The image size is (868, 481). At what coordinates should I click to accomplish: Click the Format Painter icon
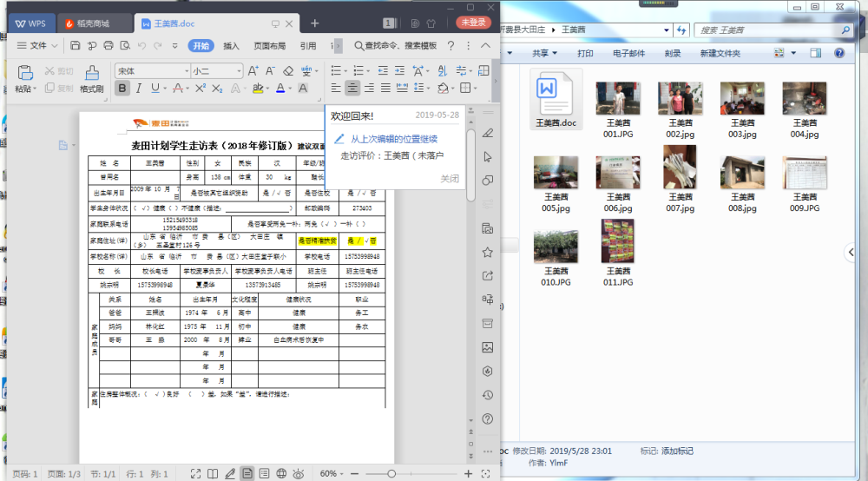[92, 73]
